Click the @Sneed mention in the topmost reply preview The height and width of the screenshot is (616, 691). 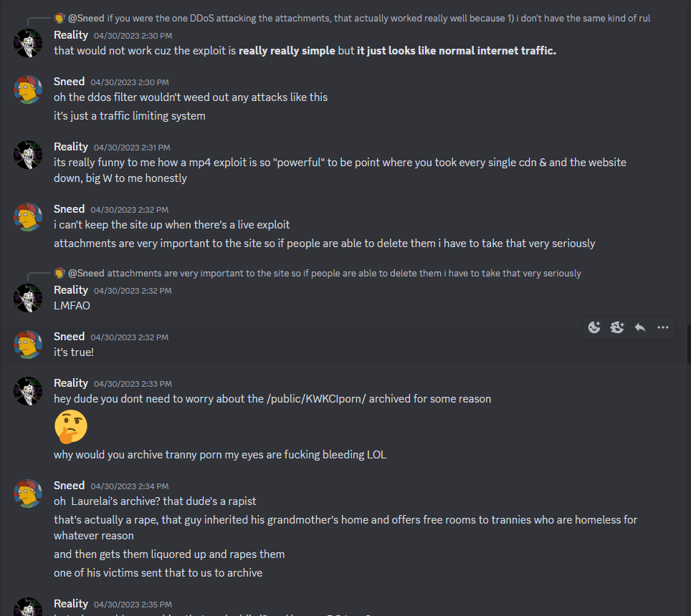(86, 19)
